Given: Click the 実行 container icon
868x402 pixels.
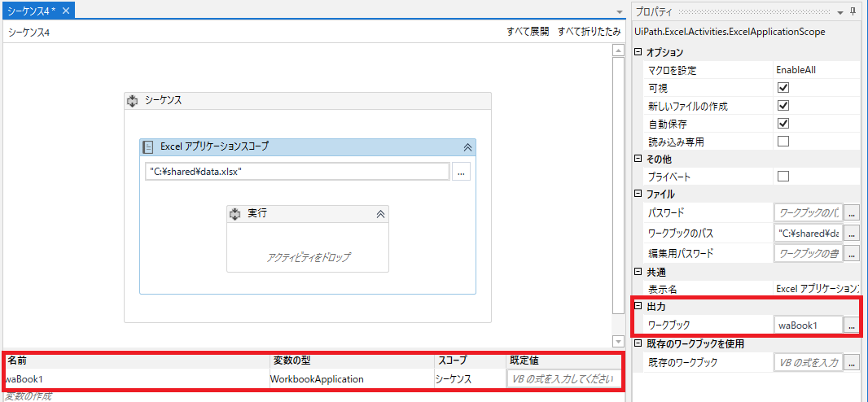Looking at the screenshot, I should click(x=235, y=214).
